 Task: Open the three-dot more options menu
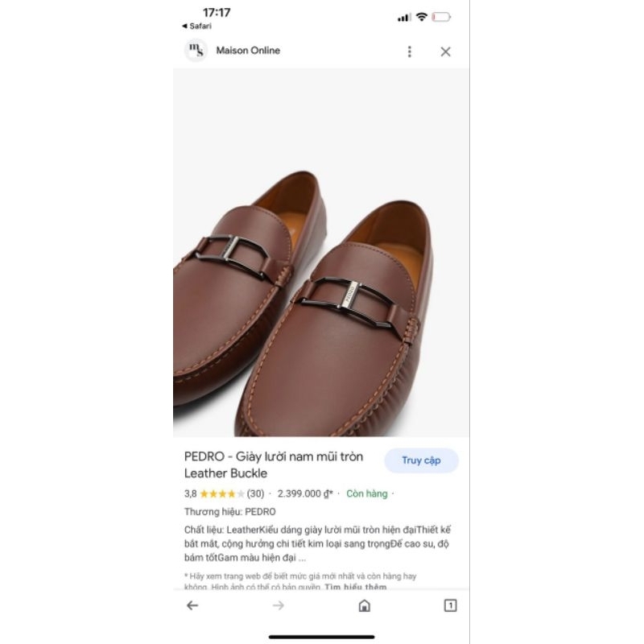[x=409, y=52]
